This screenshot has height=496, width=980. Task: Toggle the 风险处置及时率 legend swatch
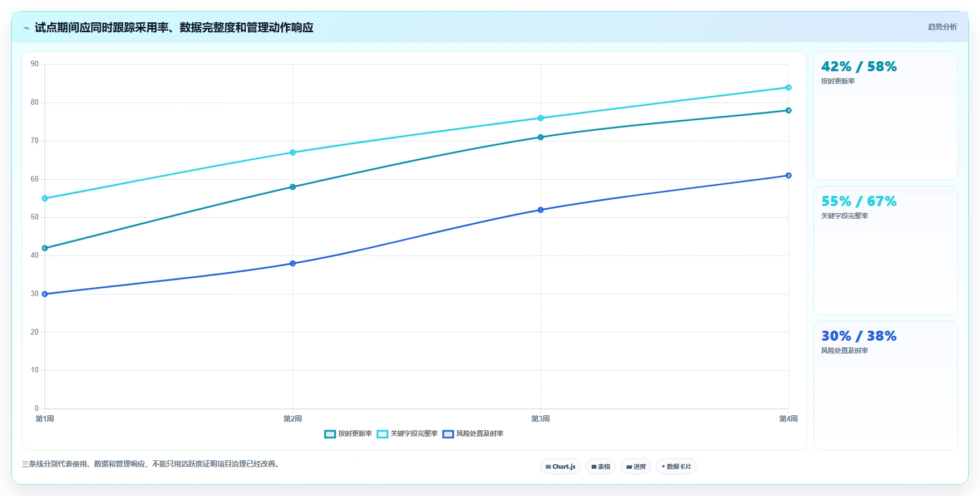point(448,434)
